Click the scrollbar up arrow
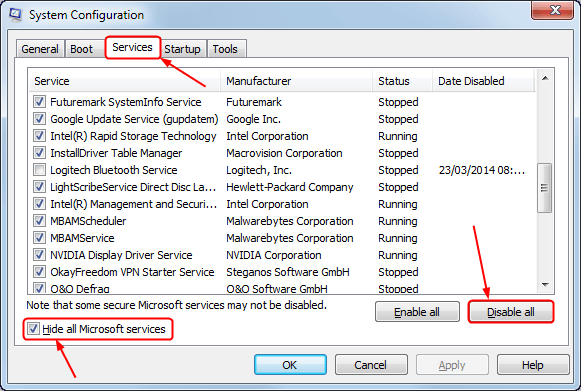This screenshot has width=581, height=391. [545, 78]
